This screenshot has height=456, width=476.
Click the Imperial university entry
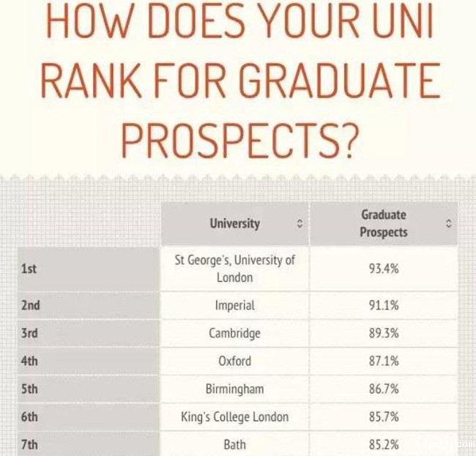(234, 305)
